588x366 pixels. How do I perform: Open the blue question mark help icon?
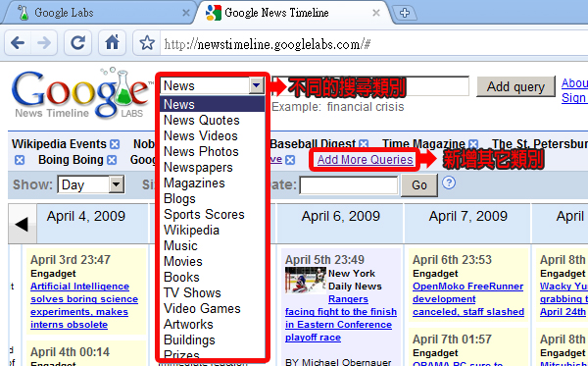pyautogui.click(x=449, y=183)
